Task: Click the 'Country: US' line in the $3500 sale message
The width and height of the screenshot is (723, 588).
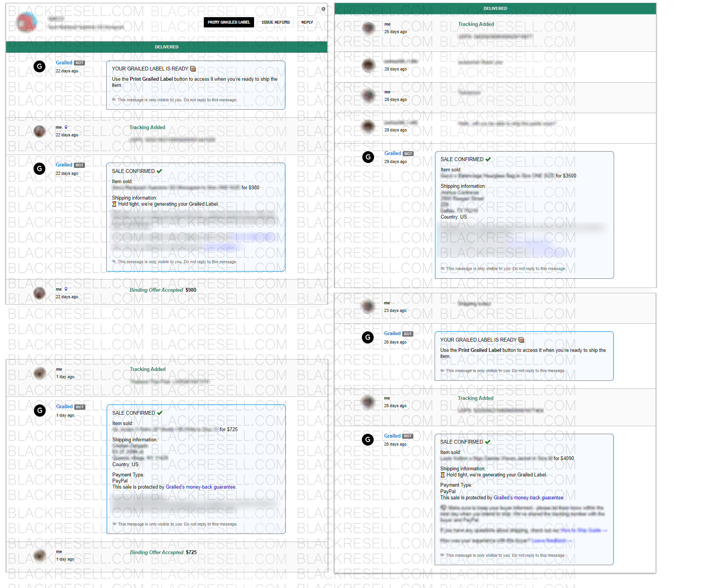Action: click(x=454, y=217)
